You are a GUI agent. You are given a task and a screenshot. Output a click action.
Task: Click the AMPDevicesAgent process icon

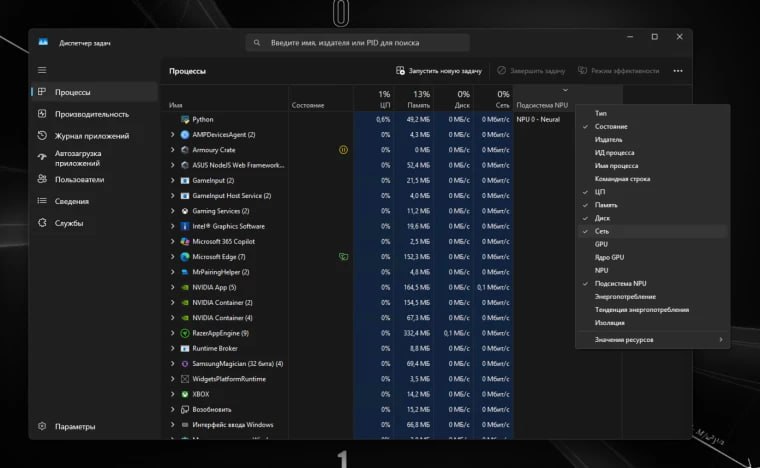click(x=185, y=135)
